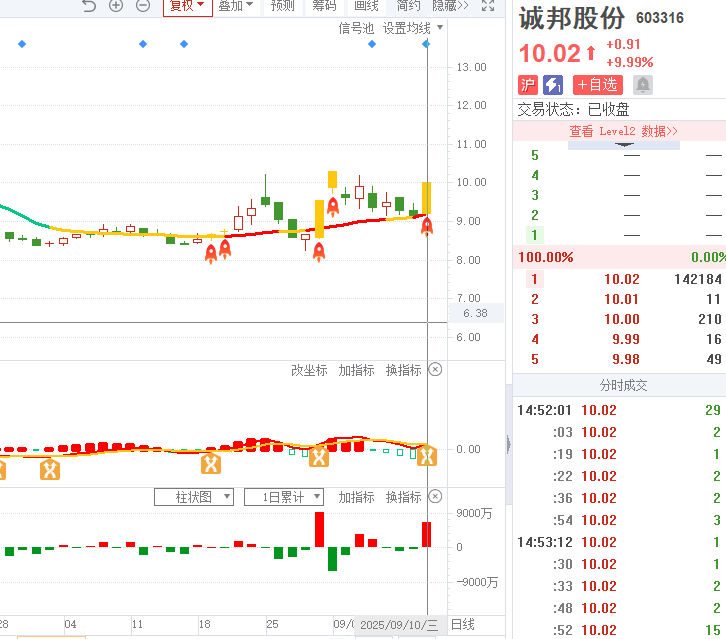Click the leftmost blue diamond event marker
The image size is (726, 639).
click(22, 44)
